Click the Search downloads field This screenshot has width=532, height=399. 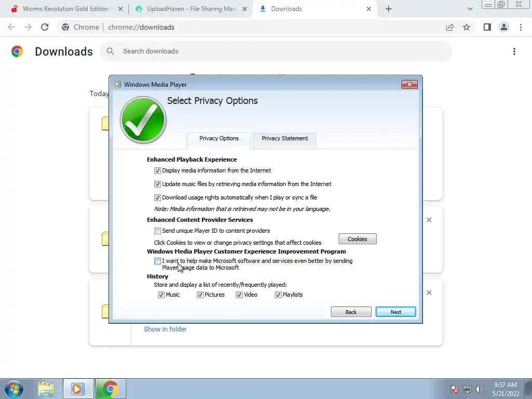(276, 51)
